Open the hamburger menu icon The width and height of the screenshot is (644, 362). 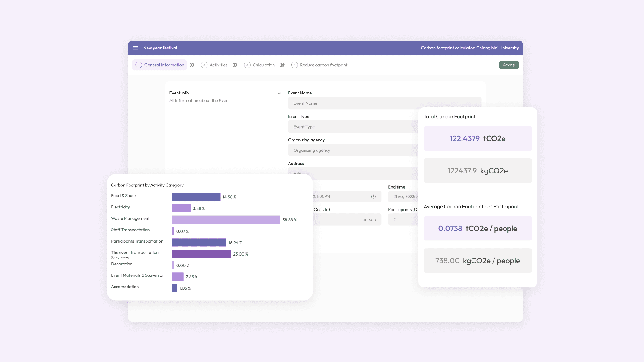point(136,48)
